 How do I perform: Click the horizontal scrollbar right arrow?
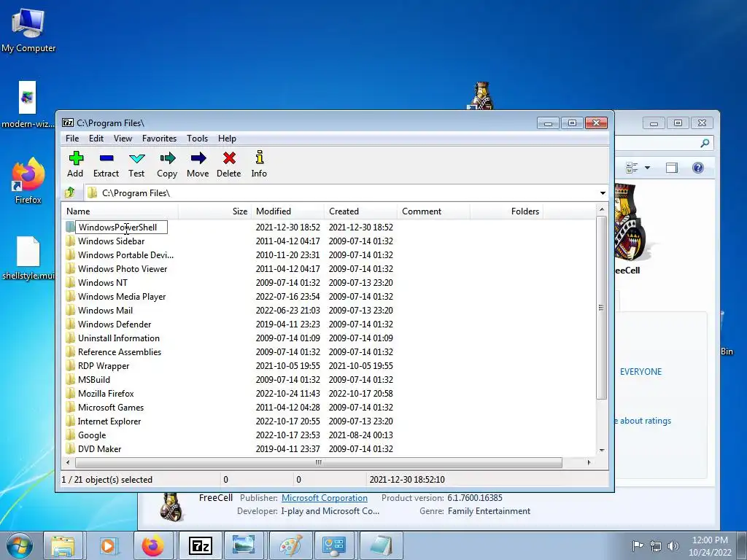[589, 462]
